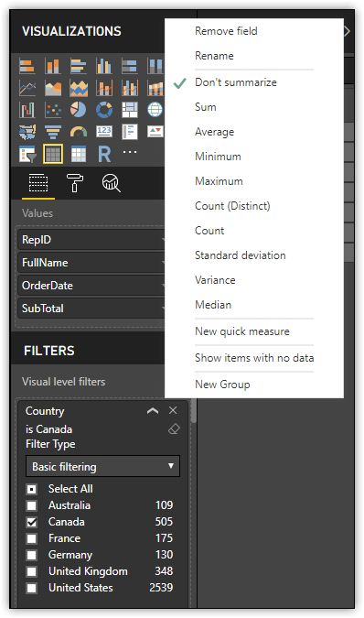
Task: Select the map globe visualization
Action: pos(155,110)
